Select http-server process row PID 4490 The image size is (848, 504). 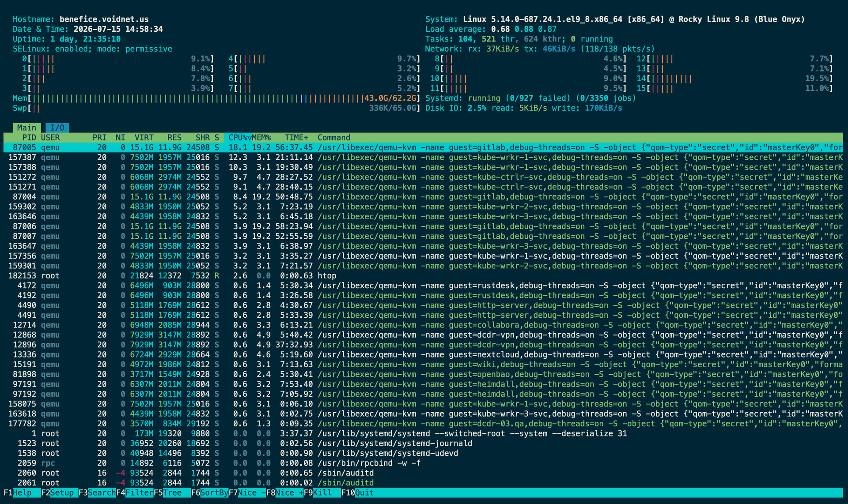point(423,305)
